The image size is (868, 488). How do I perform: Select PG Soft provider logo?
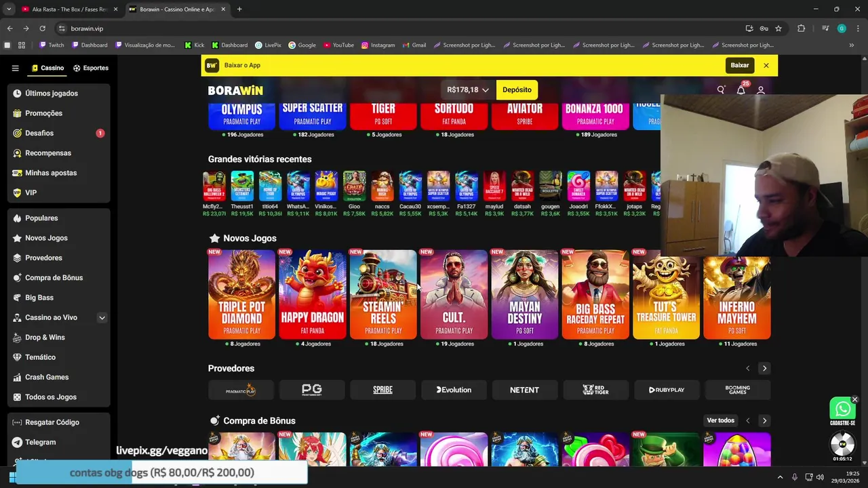click(x=312, y=390)
